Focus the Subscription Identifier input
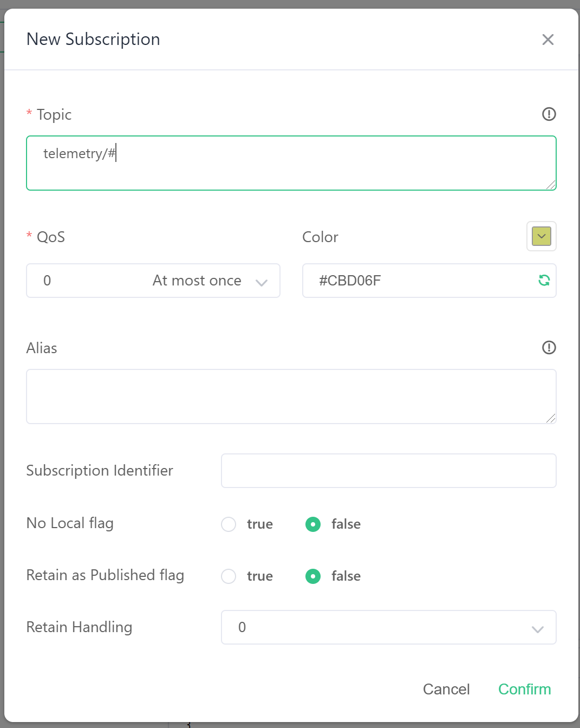This screenshot has height=728, width=580. 388,471
